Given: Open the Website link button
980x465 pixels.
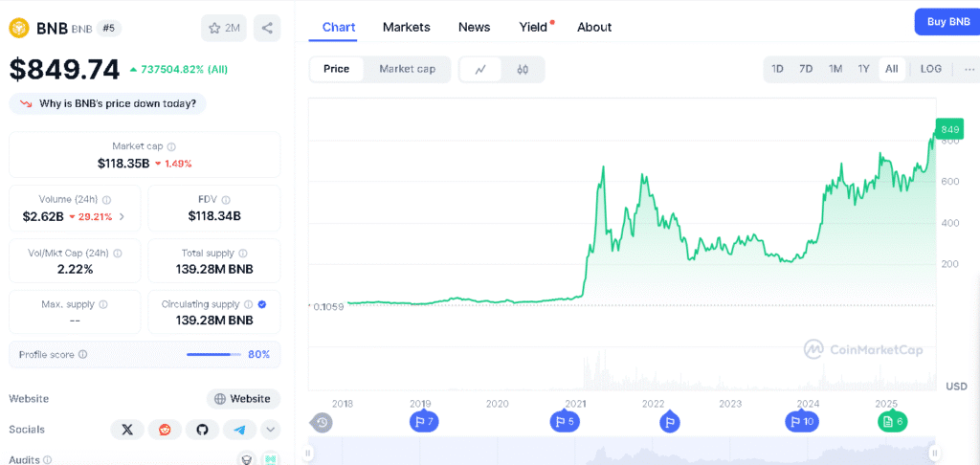Looking at the screenshot, I should [x=244, y=399].
